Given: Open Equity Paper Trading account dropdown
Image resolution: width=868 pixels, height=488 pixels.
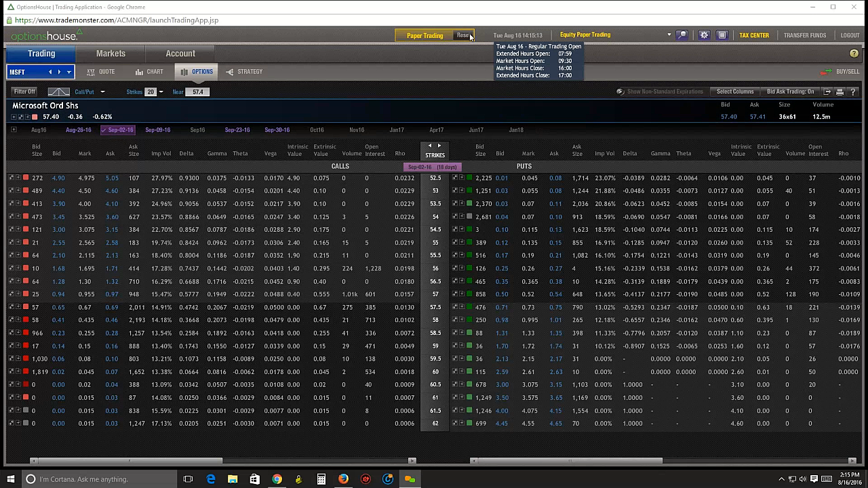Looking at the screenshot, I should (x=669, y=35).
